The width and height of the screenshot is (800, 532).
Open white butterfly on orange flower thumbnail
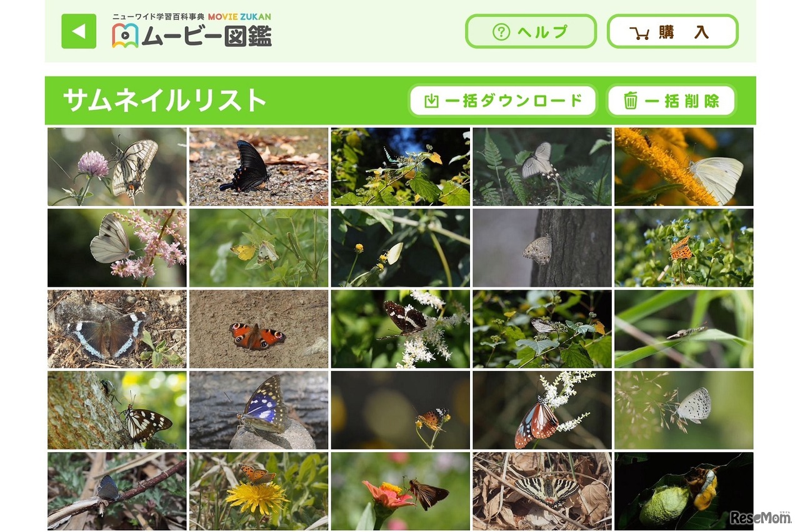coord(684,167)
